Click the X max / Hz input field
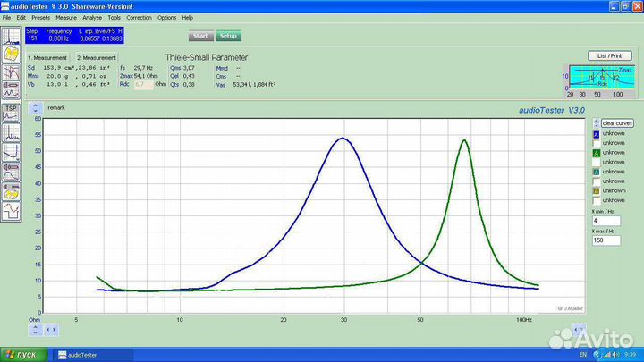Image resolution: width=644 pixels, height=362 pixels. click(606, 240)
